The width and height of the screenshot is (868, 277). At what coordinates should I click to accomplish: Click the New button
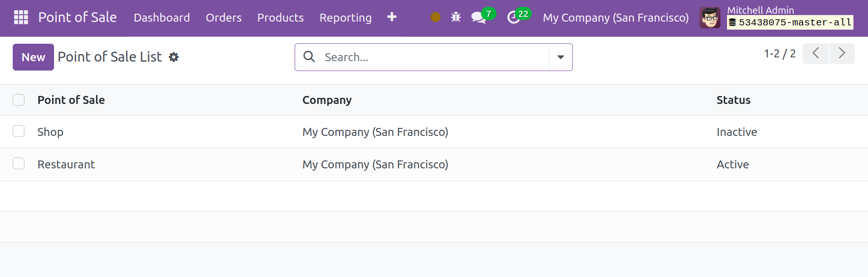[x=33, y=57]
